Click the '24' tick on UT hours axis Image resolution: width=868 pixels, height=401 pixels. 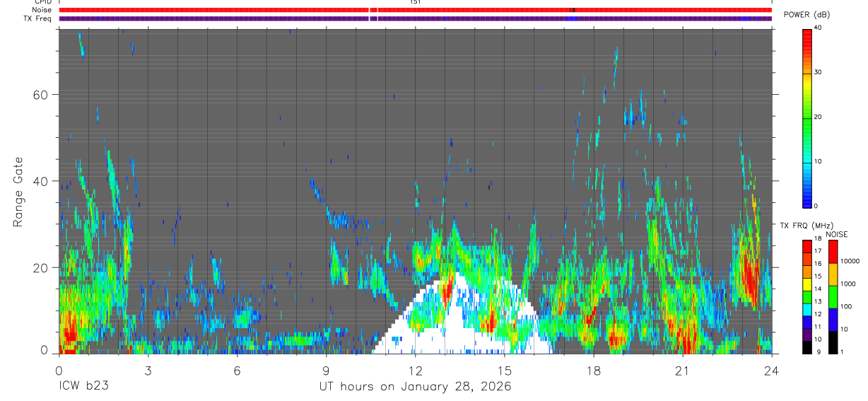click(x=771, y=369)
